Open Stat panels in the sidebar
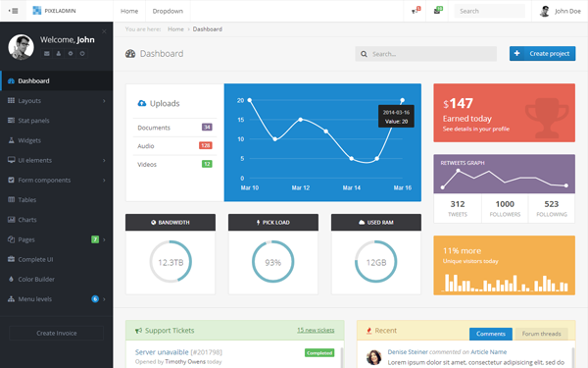The width and height of the screenshot is (588, 368). [56, 121]
